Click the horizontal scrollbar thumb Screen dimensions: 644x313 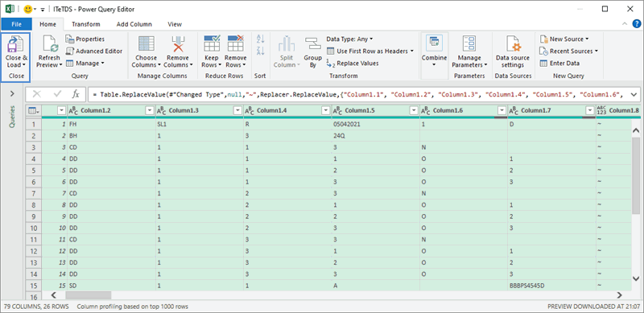[89, 295]
